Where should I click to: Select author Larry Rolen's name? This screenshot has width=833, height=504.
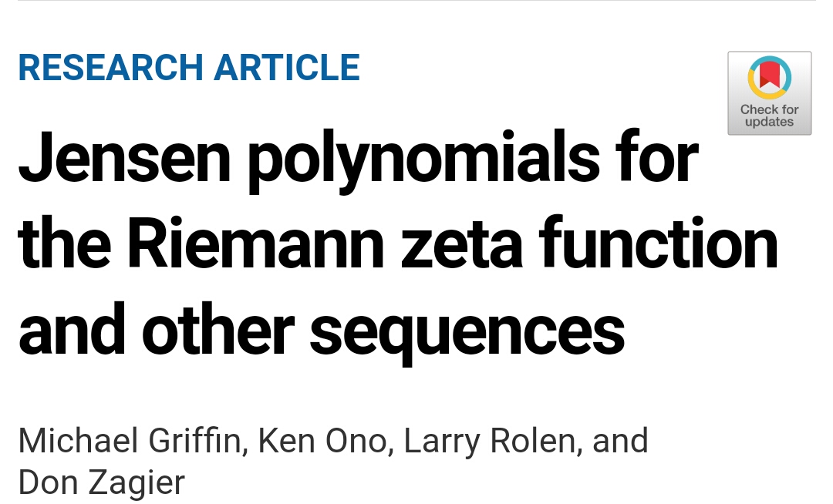(x=490, y=441)
